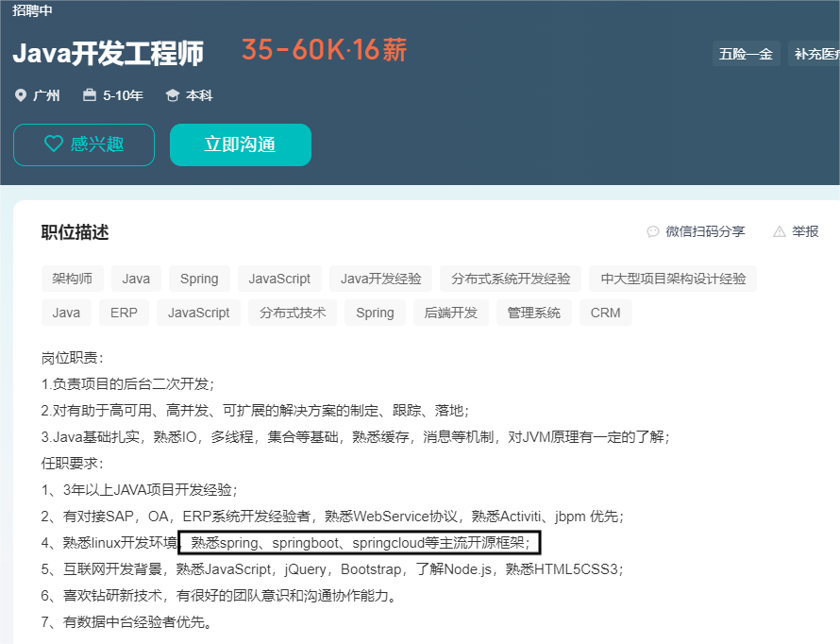This screenshot has height=644, width=840.
Task: Click the Spring tag in second row
Action: click(375, 313)
